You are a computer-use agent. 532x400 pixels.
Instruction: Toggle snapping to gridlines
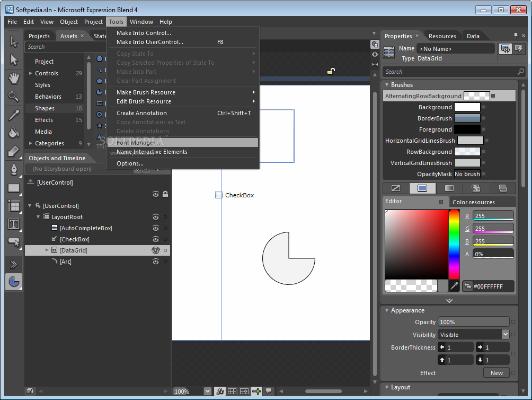(244, 391)
